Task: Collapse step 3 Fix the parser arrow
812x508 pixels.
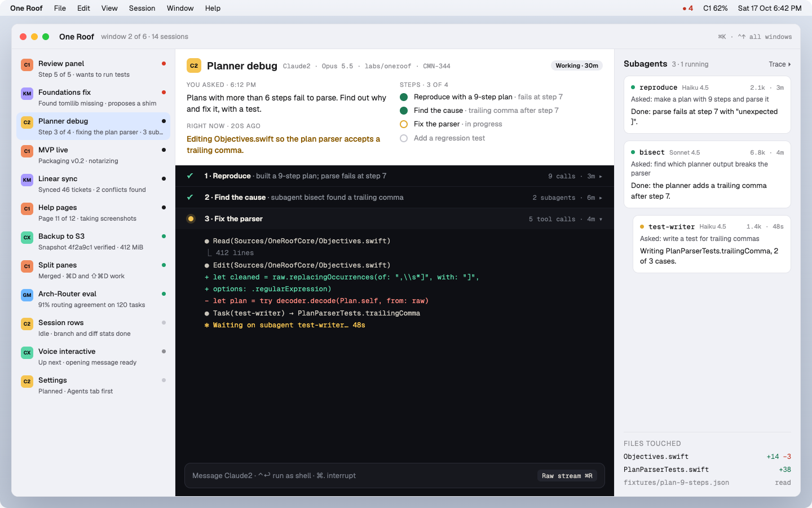Action: pyautogui.click(x=601, y=220)
